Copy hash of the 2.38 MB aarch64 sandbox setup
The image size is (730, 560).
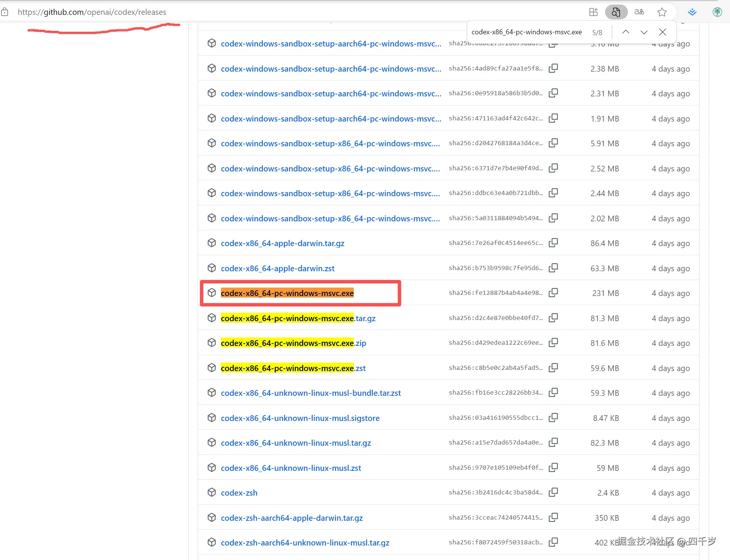[553, 68]
